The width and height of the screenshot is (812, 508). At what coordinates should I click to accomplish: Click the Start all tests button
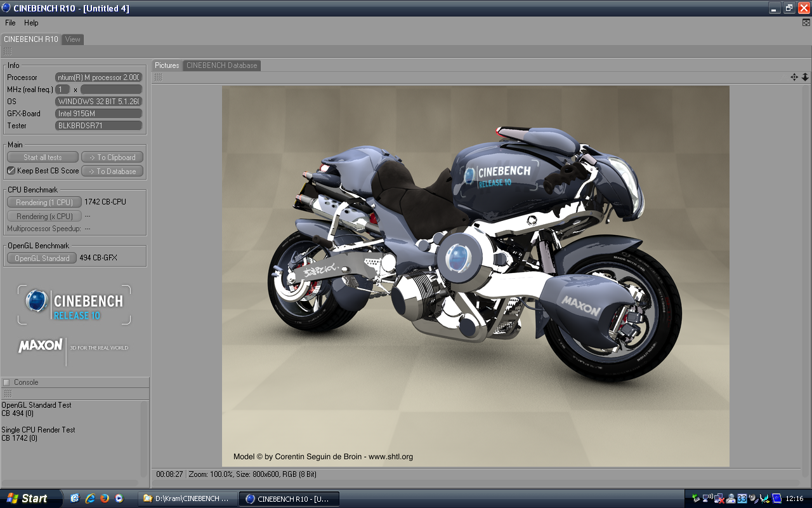coord(43,157)
